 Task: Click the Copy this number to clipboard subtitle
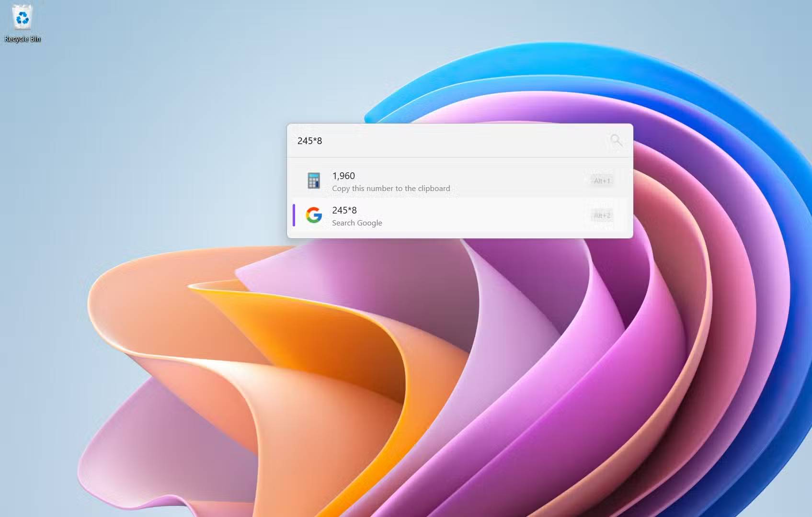(x=391, y=188)
